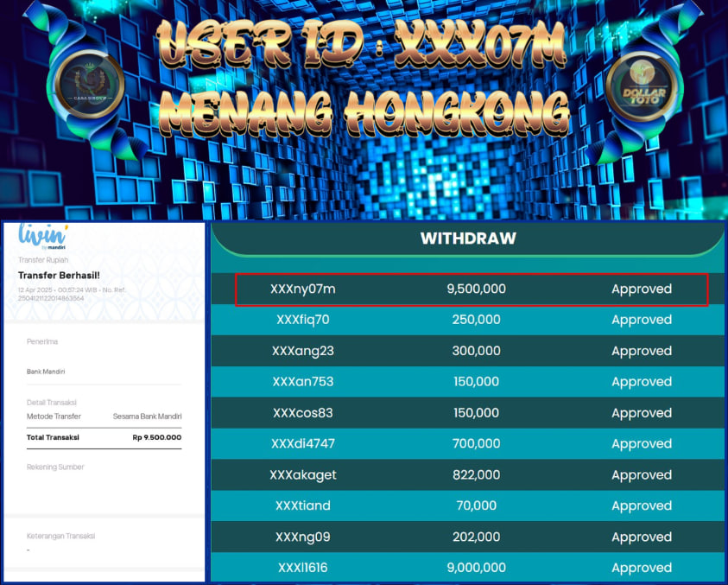Click Approved status in XXXtiand row
Screen dimensions: 728x585
pos(641,506)
